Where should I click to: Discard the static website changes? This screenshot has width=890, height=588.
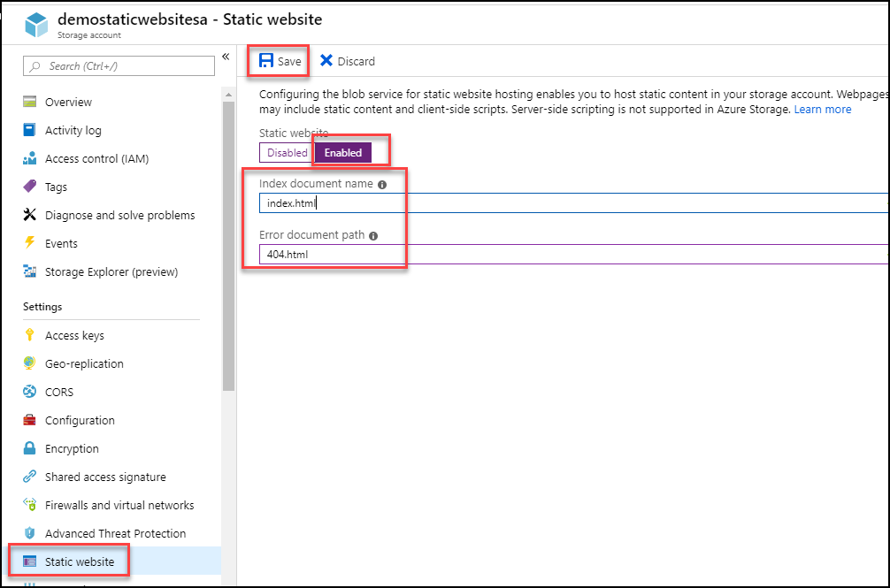[x=348, y=61]
